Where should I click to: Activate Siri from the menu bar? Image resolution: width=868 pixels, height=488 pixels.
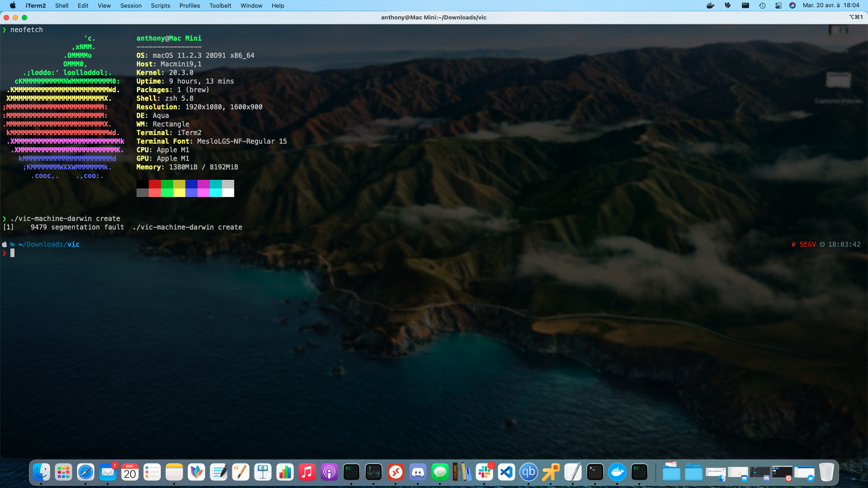[x=793, y=5]
